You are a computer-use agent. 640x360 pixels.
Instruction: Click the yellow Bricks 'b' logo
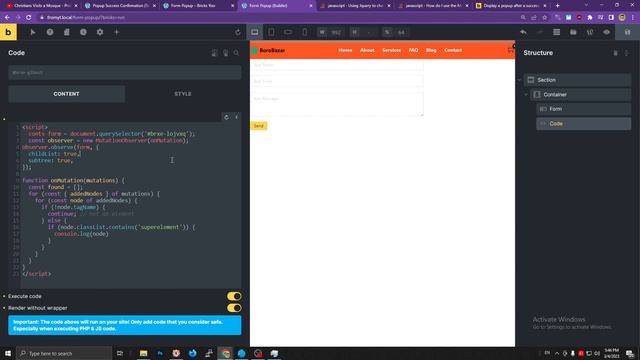tap(8, 32)
